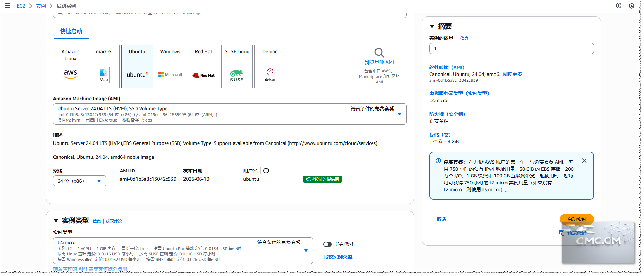Screen dimensions: 644x276
Task: Click '1 个卷 - 8 GiB' storage text
Action: coord(444,141)
